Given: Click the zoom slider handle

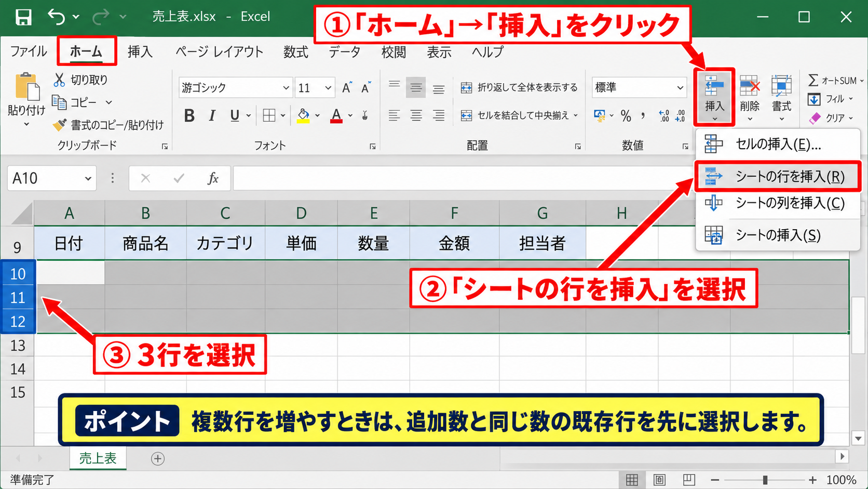Looking at the screenshot, I should click(765, 480).
